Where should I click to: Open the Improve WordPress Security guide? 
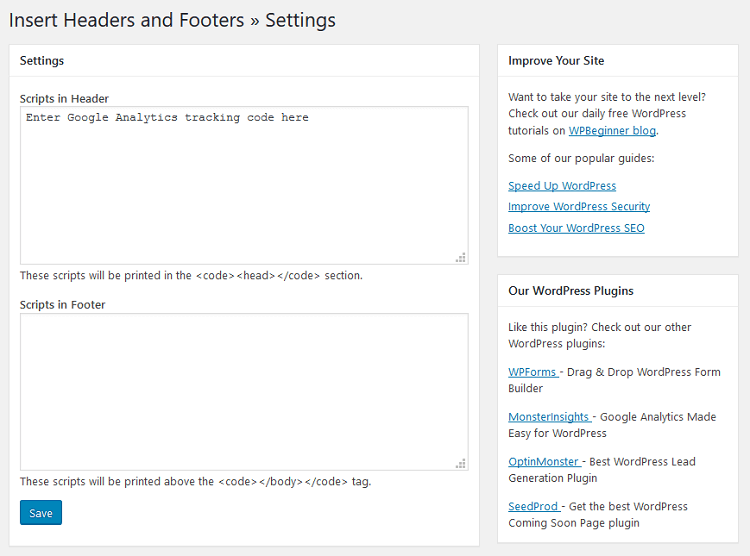point(579,206)
